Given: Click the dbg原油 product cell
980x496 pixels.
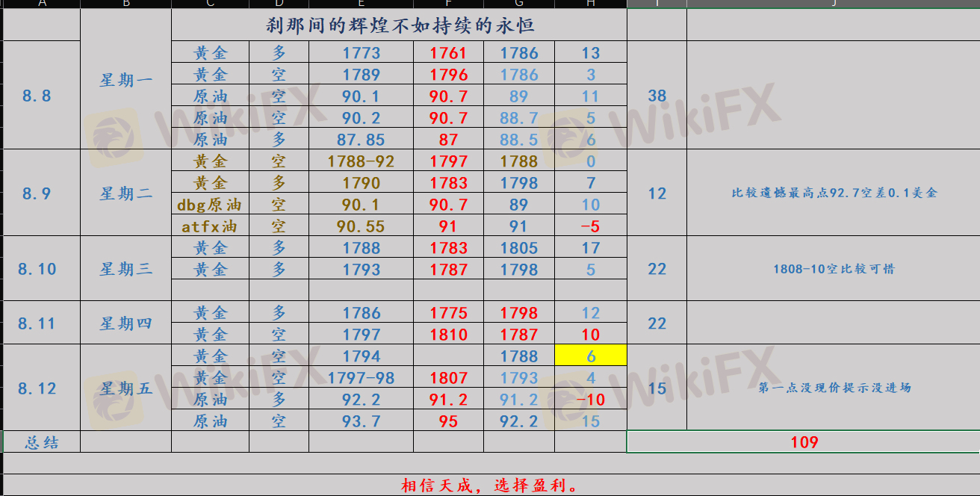Looking at the screenshot, I should [x=210, y=205].
